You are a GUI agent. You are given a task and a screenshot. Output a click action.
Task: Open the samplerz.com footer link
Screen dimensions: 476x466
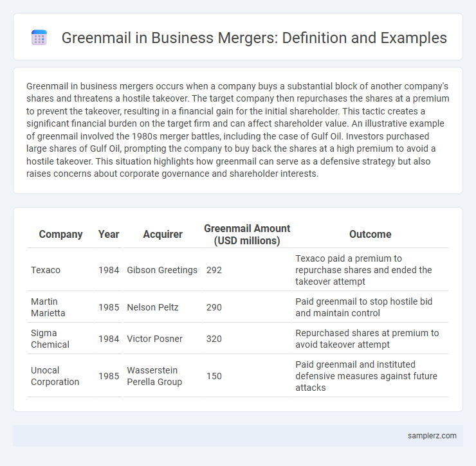click(432, 436)
